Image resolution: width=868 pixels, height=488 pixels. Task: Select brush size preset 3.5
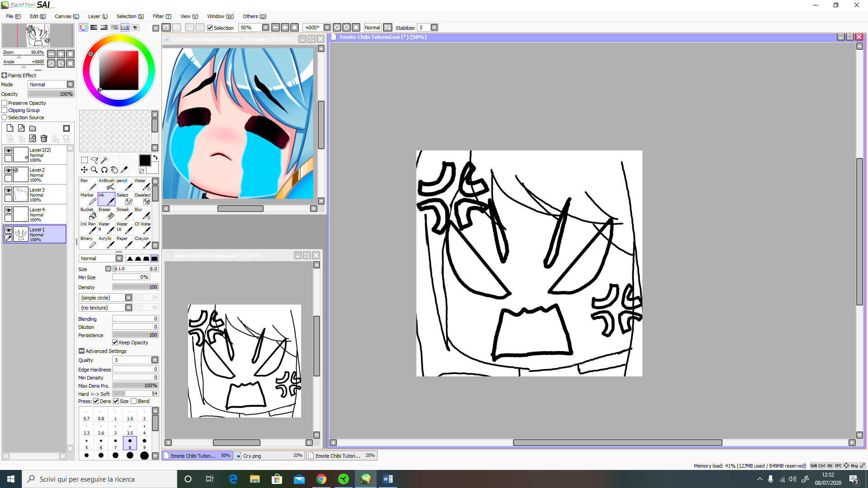130,428
